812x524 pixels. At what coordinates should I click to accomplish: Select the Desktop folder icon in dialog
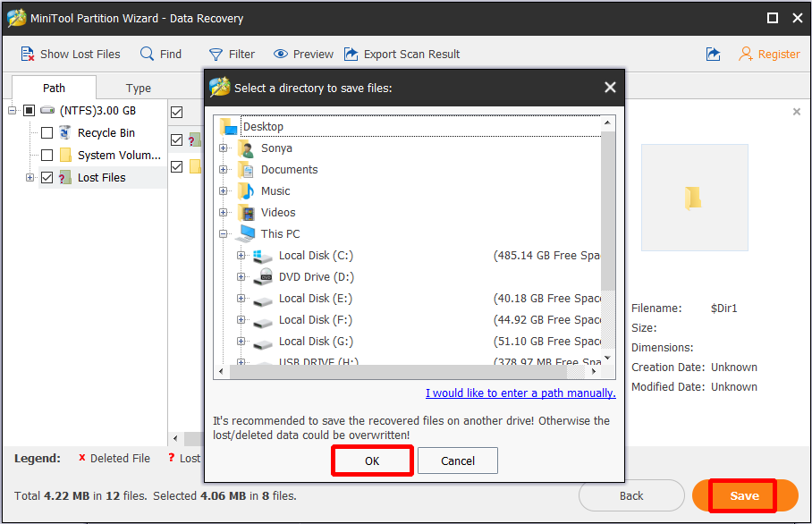[x=228, y=126]
